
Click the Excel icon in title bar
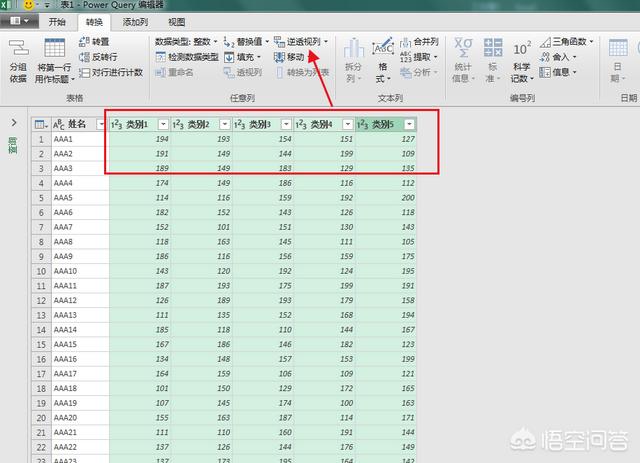point(6,5)
